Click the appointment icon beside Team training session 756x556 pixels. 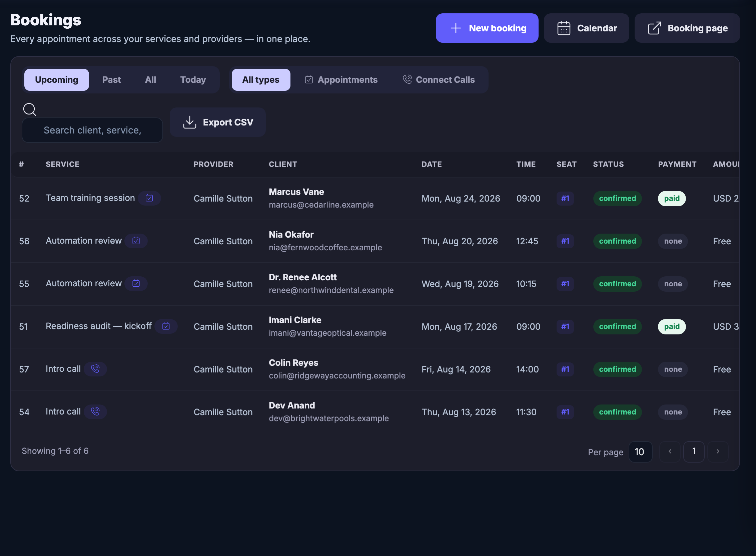[x=149, y=198]
